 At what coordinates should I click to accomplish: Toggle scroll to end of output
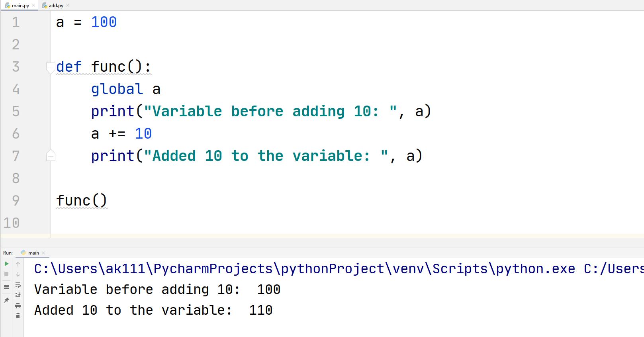click(x=18, y=295)
